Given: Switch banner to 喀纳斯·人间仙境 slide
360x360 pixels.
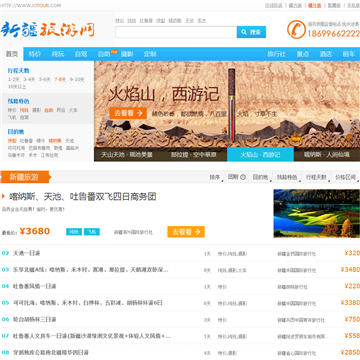Looking at the screenshot, I should tap(327, 155).
